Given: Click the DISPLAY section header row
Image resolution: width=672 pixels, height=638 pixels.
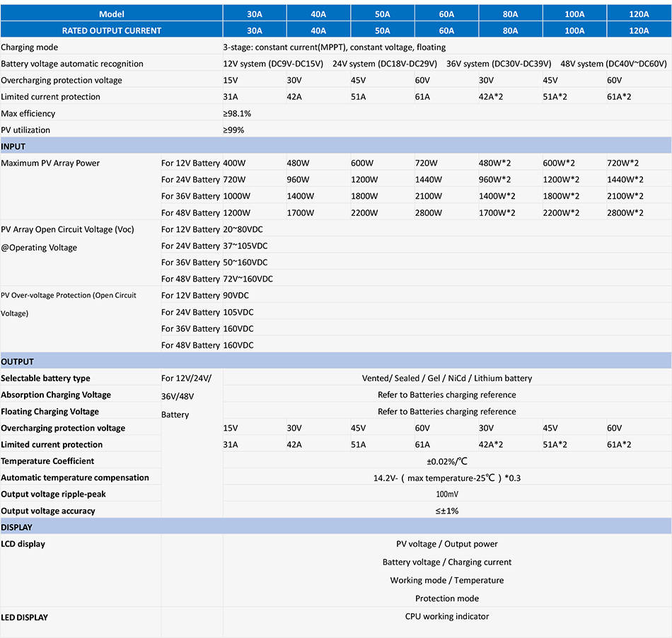Looking at the screenshot, I should pos(335,527).
